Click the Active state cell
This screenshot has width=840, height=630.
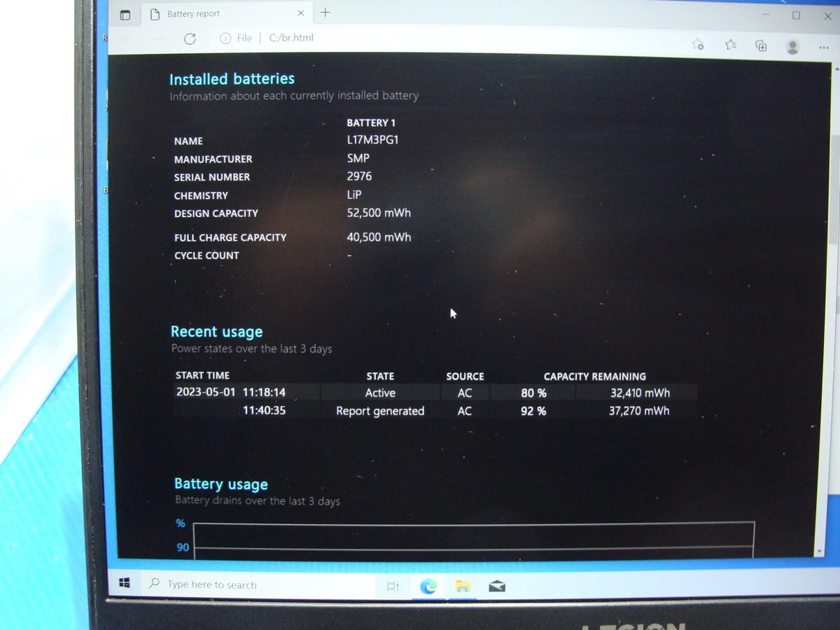pyautogui.click(x=380, y=393)
